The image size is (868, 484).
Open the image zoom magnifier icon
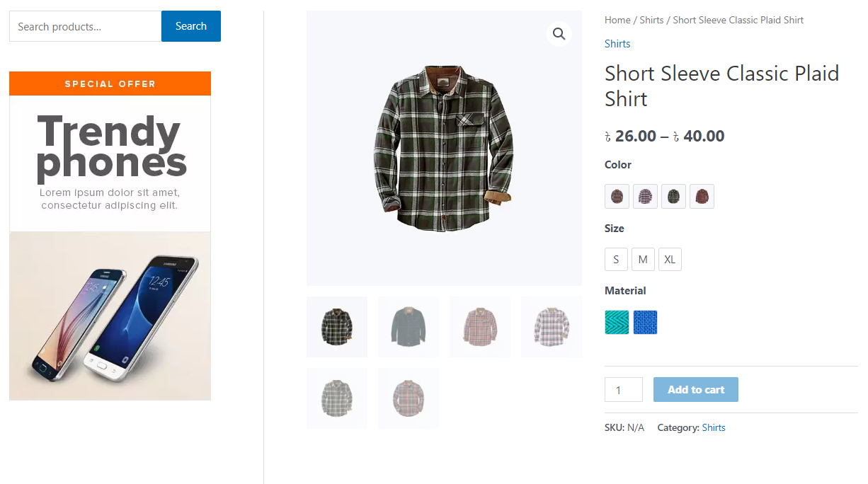click(559, 33)
